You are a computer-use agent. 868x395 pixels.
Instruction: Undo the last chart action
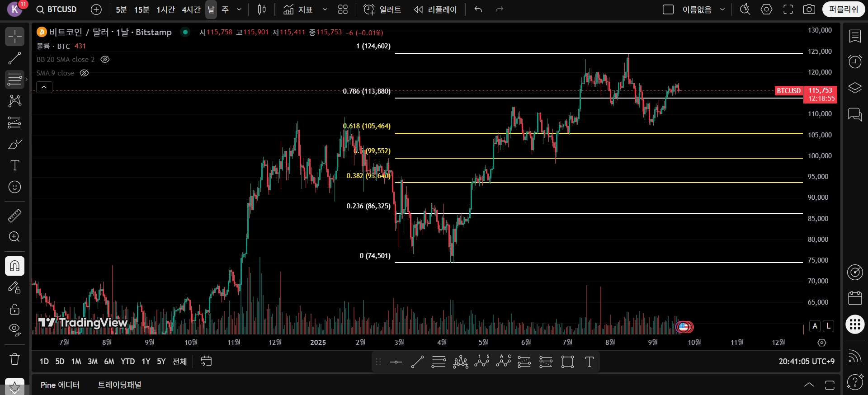(478, 9)
